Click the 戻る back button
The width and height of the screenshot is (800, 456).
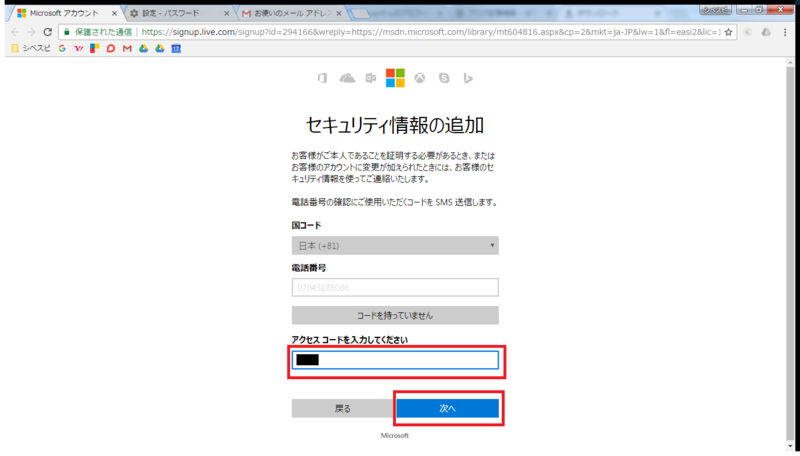[x=343, y=408]
